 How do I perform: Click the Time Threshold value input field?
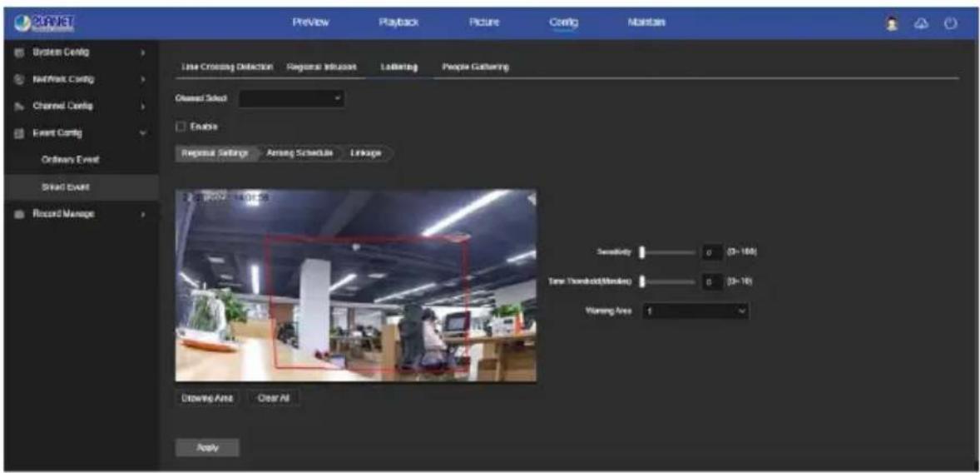tap(710, 282)
